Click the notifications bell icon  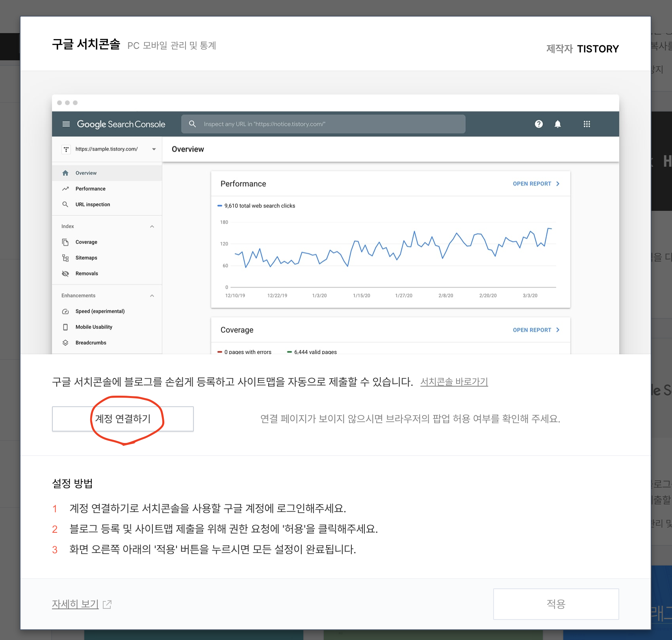pos(557,124)
